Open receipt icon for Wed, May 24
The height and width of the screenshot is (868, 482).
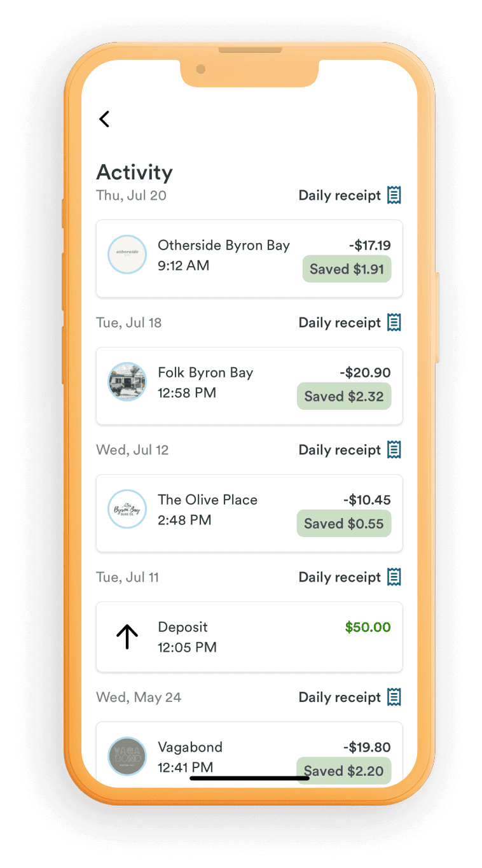coord(394,697)
